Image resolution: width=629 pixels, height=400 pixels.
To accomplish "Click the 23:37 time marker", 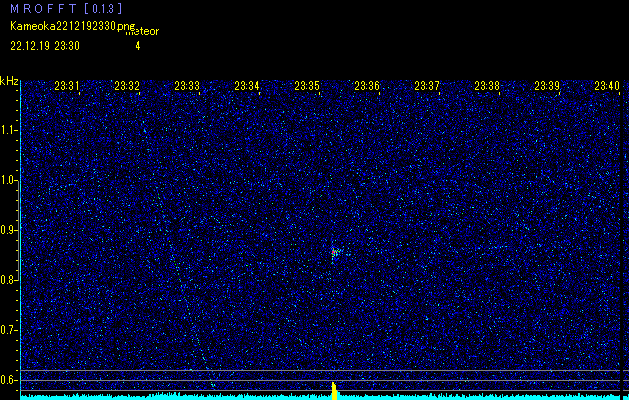I will point(427,86).
